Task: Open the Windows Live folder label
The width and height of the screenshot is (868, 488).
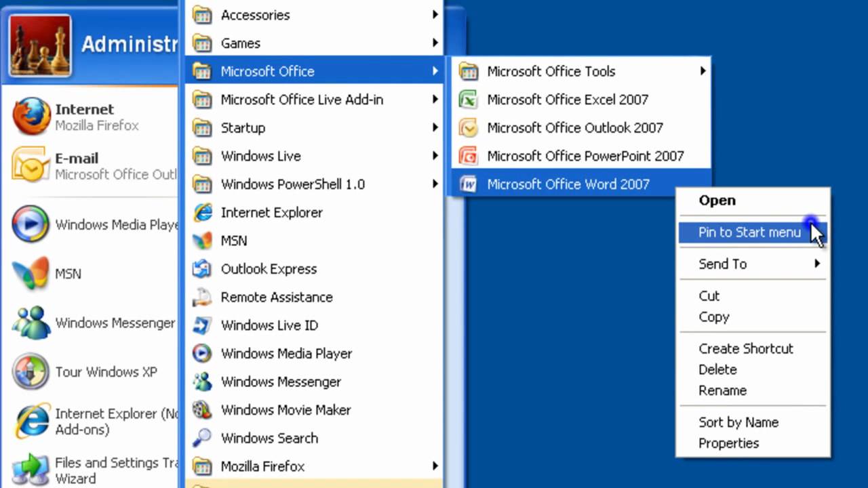Action: coord(260,156)
